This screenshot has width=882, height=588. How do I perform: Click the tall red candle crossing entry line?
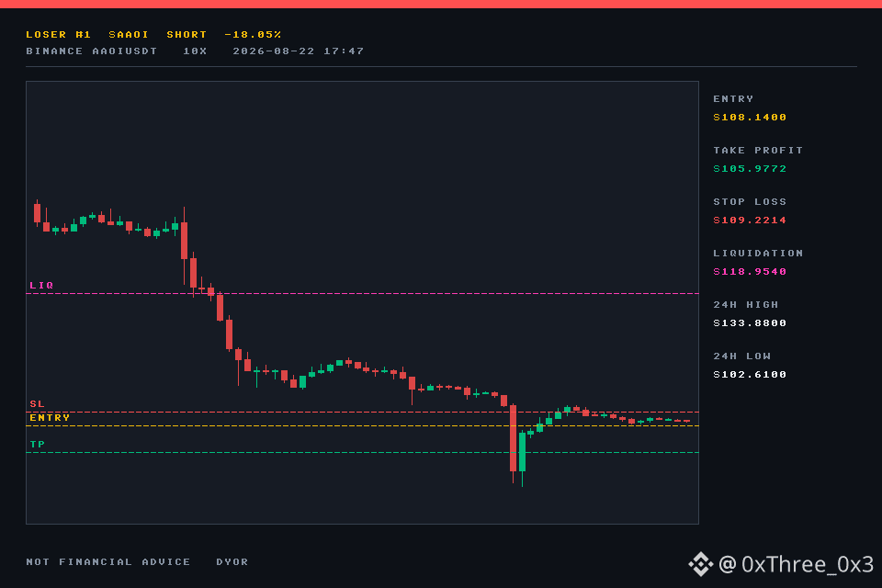[x=513, y=439]
